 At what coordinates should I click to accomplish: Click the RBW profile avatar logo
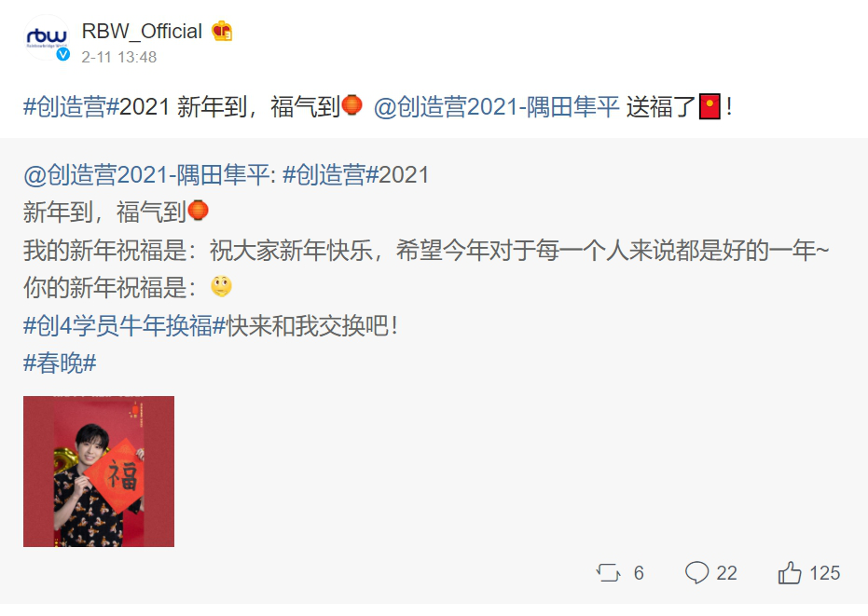(47, 37)
